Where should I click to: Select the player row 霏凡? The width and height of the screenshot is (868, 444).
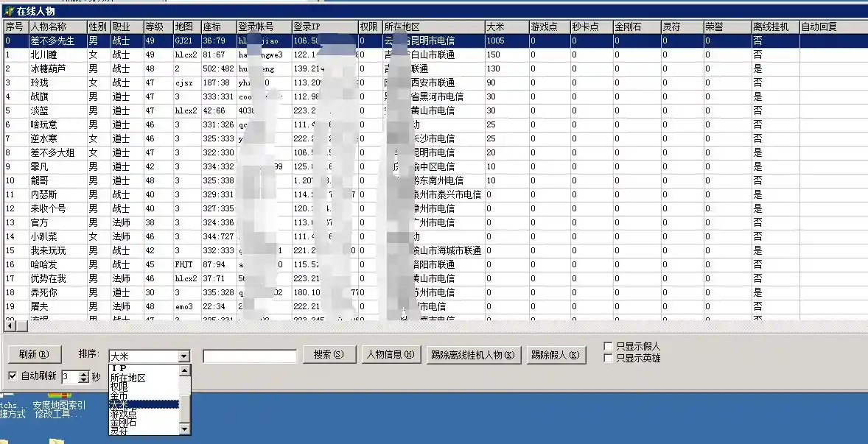(x=435, y=166)
